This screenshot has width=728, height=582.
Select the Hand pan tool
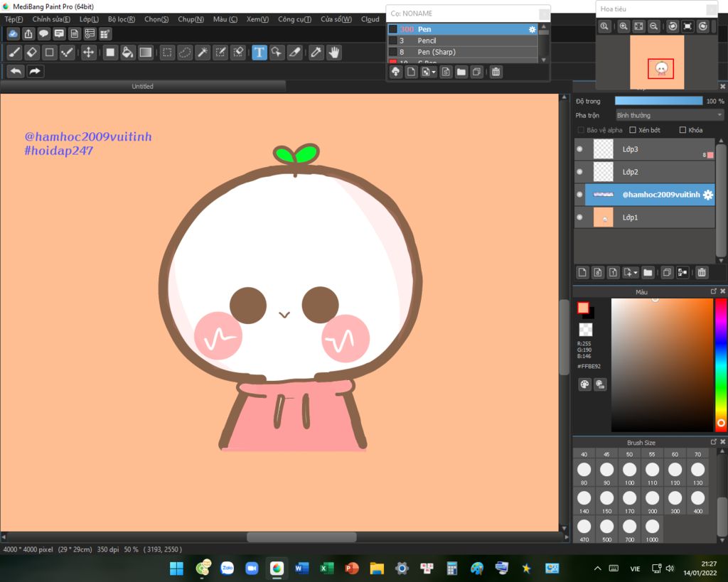334,53
